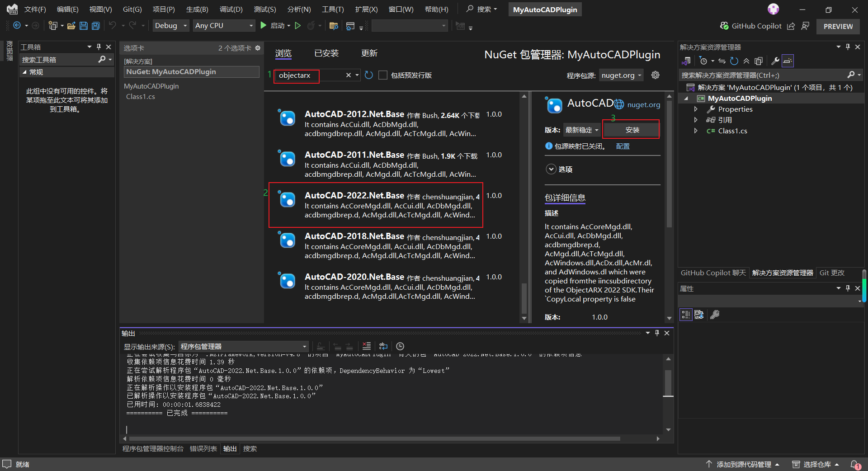The width and height of the screenshot is (868, 471).
Task: Click the switch views icon in Solution Explorer
Action: pyautogui.click(x=686, y=61)
